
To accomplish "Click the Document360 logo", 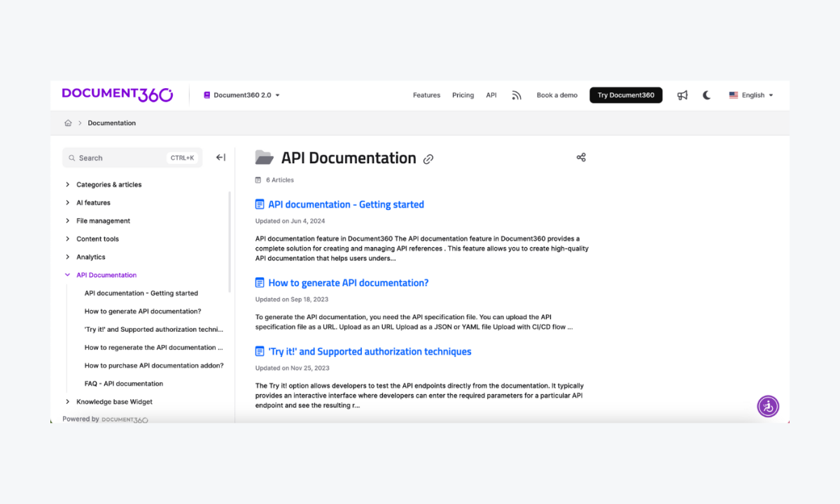I will click(x=117, y=94).
